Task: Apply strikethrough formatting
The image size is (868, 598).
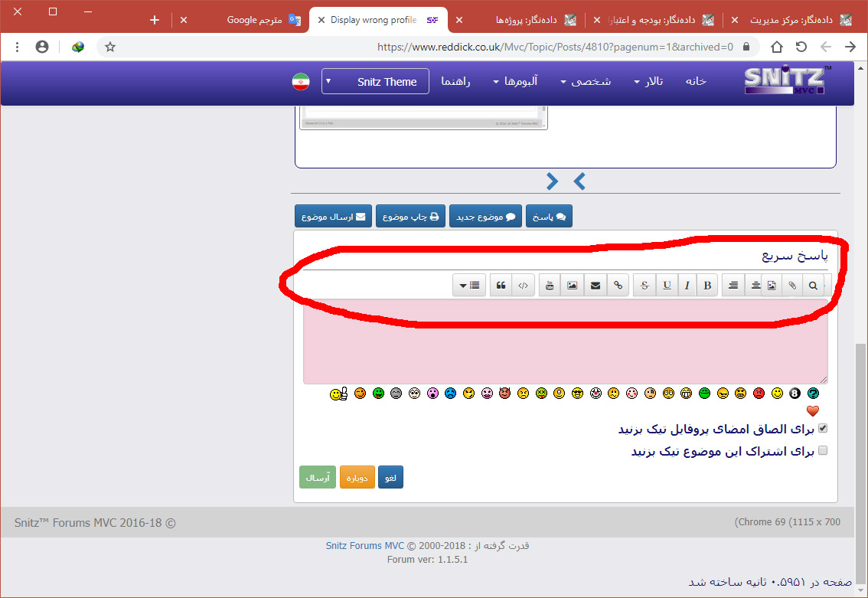Action: coord(644,286)
